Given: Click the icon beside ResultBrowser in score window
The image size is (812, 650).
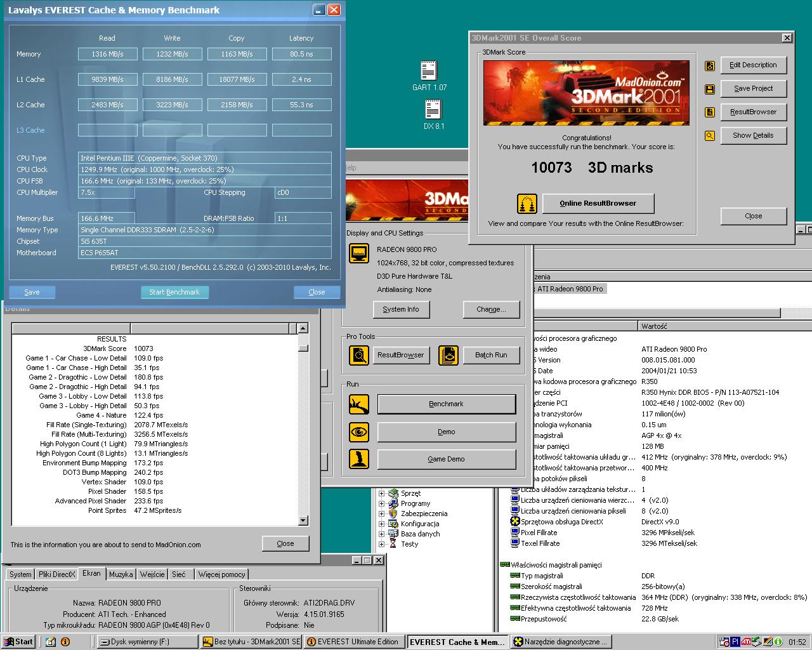Looking at the screenshot, I should pos(710,112).
